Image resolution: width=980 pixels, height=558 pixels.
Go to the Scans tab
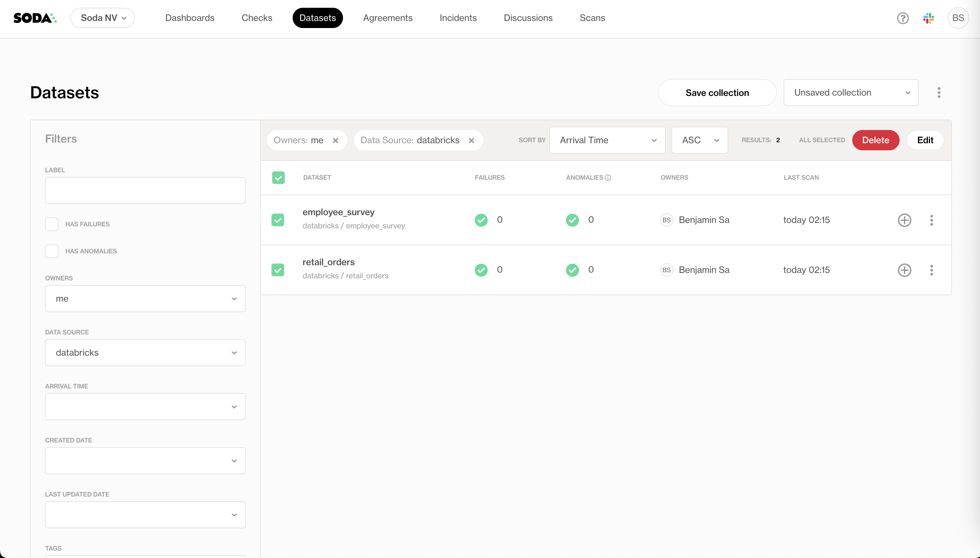pos(592,18)
